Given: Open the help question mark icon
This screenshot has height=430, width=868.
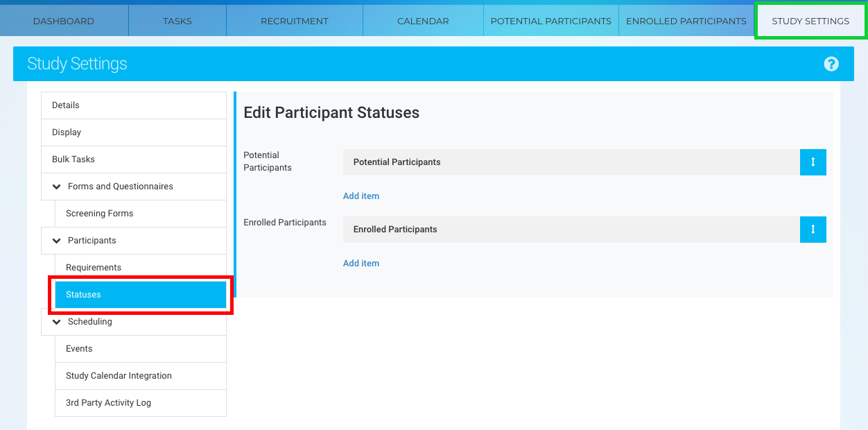Looking at the screenshot, I should (831, 64).
